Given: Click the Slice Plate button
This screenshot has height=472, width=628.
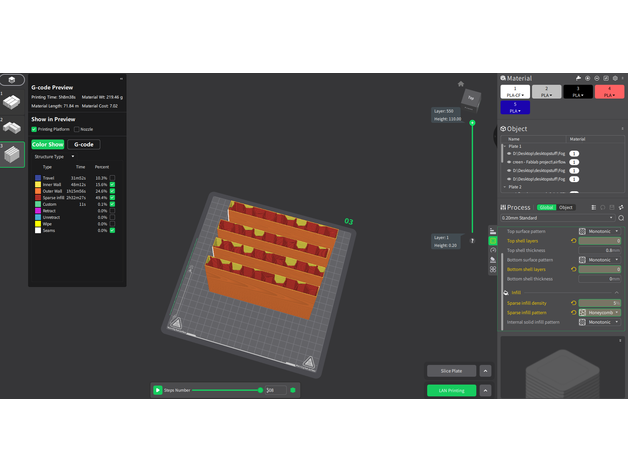Looking at the screenshot, I should click(x=451, y=370).
